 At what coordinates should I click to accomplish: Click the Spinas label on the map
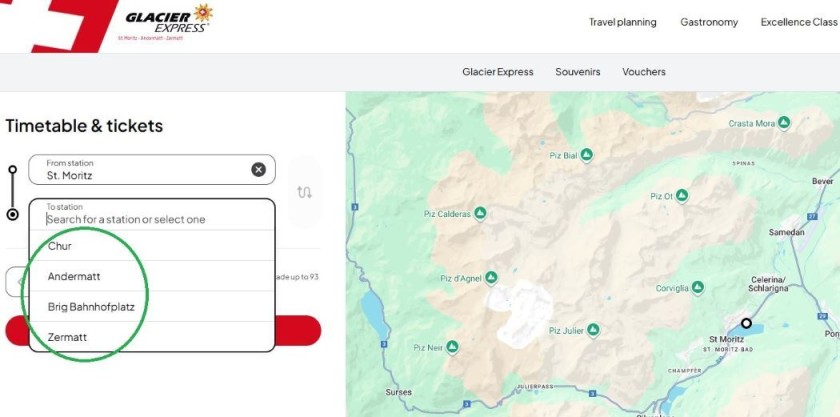coord(743,162)
